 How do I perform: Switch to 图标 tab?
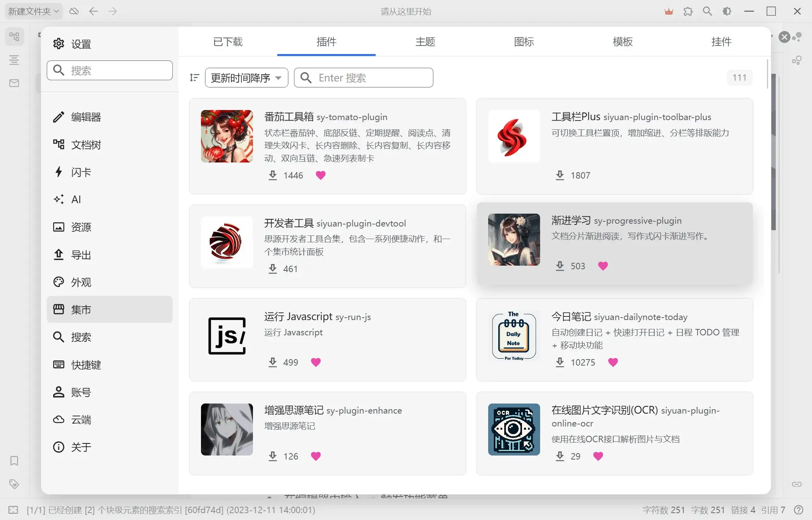click(x=524, y=42)
